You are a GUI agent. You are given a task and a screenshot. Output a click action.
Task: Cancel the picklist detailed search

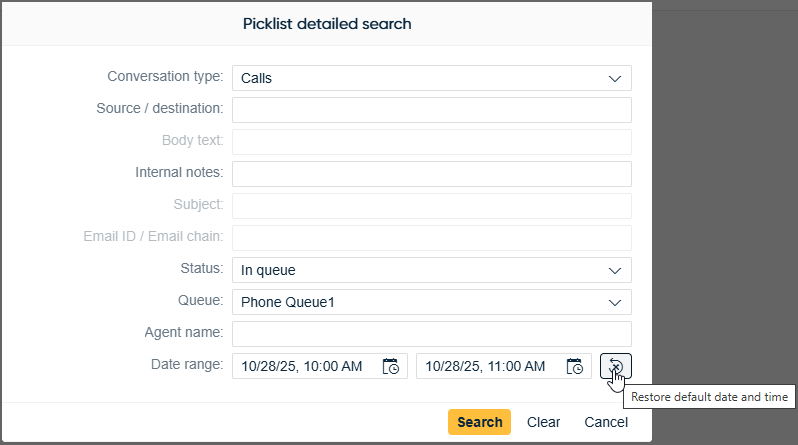[x=606, y=422]
